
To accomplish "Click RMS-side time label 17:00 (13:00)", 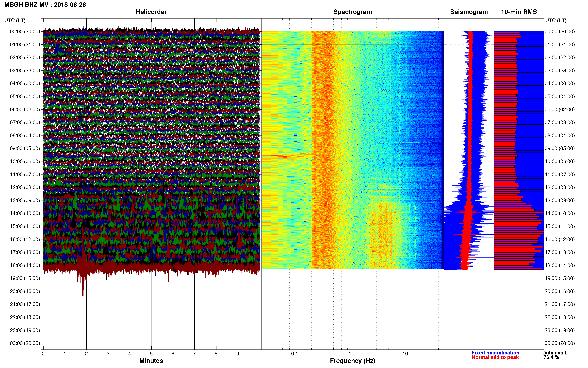I will [x=560, y=252].
